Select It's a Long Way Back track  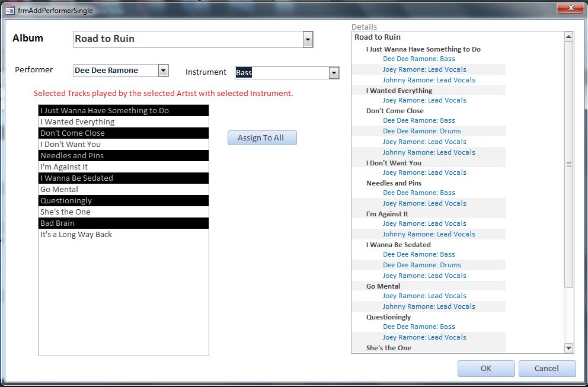click(123, 234)
